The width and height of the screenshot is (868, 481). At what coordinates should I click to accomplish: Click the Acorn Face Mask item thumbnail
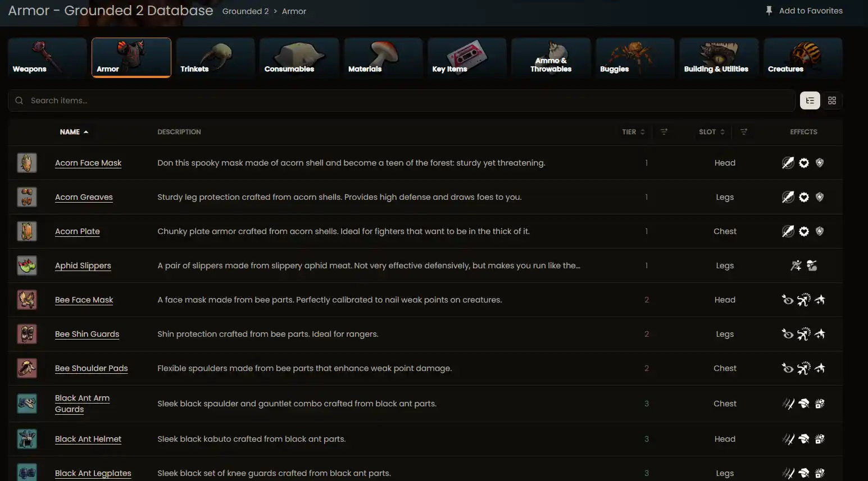(27, 163)
